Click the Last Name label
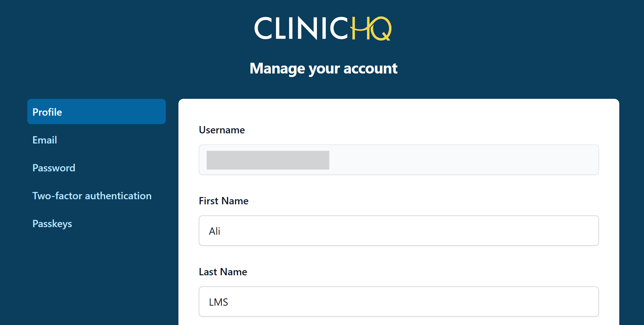 pos(223,272)
